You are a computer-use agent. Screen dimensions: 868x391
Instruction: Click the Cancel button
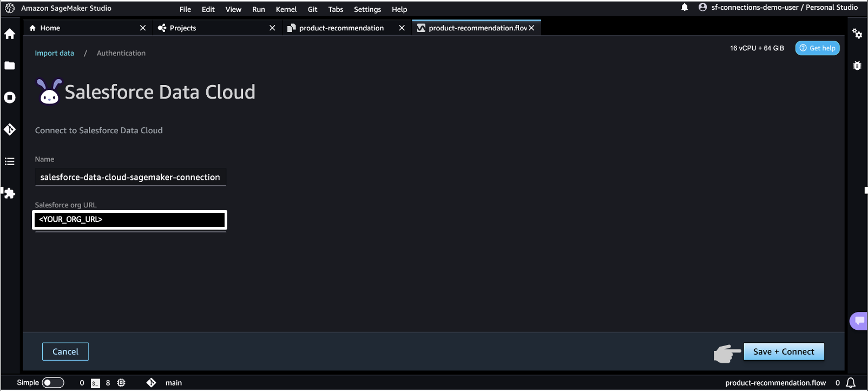pos(65,351)
